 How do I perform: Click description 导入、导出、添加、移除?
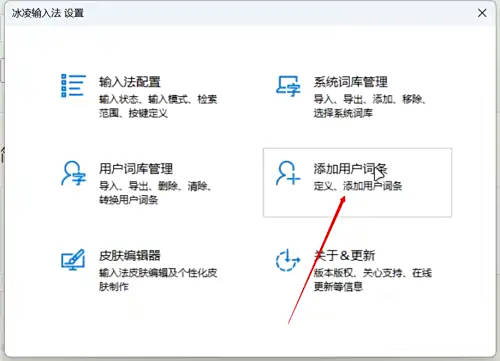coord(369,99)
